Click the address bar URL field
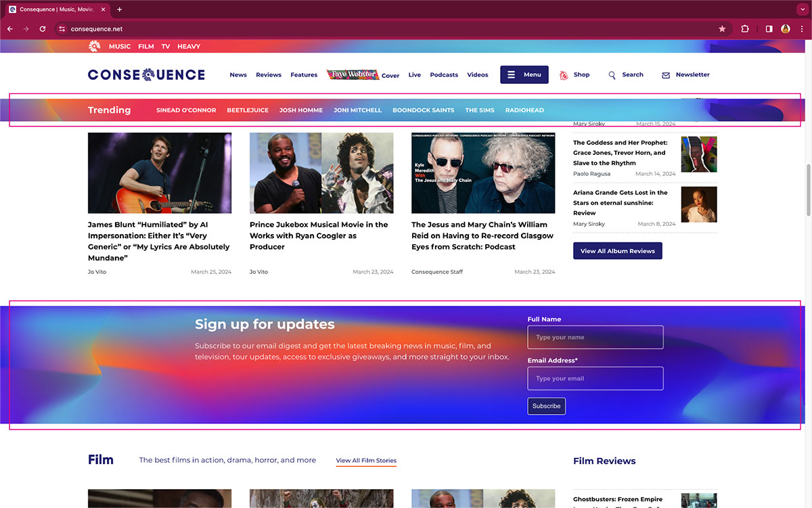The image size is (812, 508). coord(386,29)
